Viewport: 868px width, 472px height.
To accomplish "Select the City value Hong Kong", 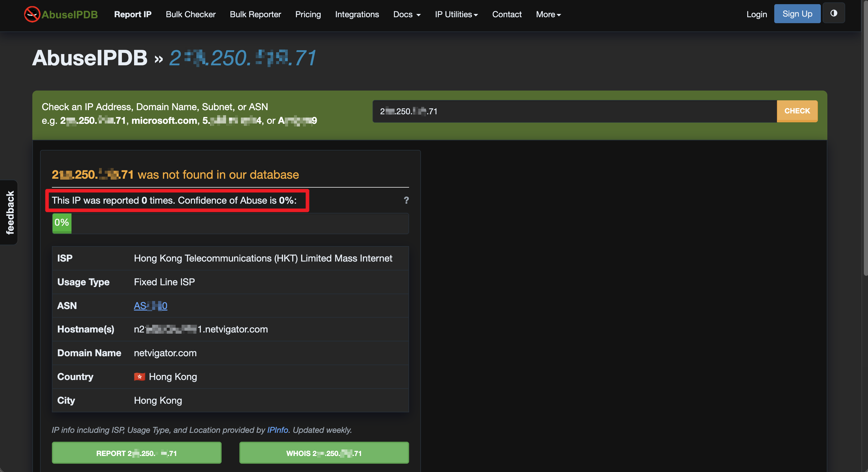I will click(158, 400).
